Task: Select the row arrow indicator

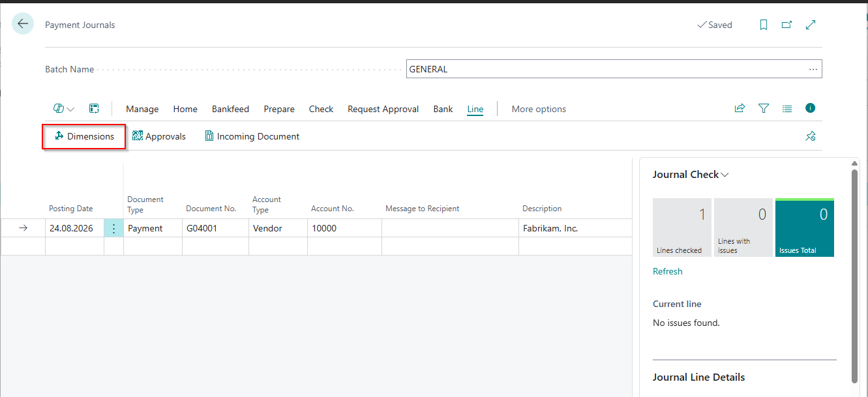Action: (x=23, y=228)
